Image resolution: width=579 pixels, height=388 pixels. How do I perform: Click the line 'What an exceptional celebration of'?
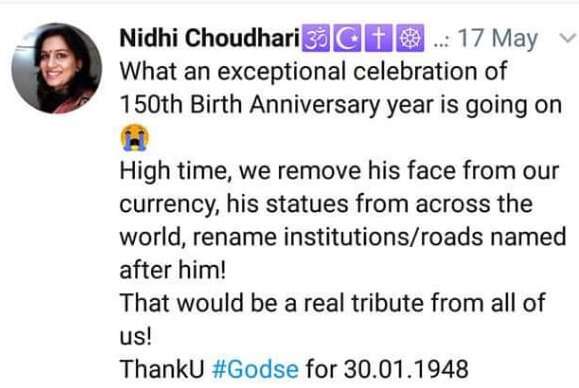[313, 71]
